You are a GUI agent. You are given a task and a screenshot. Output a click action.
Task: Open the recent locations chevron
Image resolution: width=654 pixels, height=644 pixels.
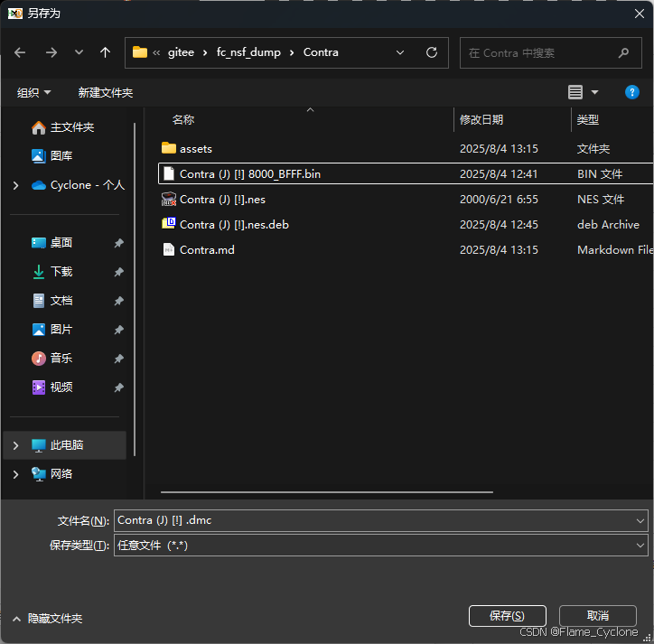pos(79,52)
